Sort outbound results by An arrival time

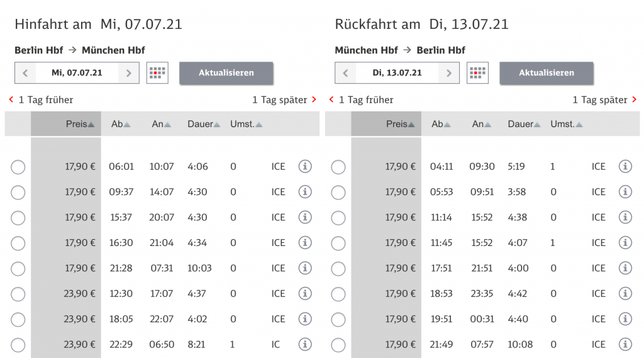(x=162, y=125)
